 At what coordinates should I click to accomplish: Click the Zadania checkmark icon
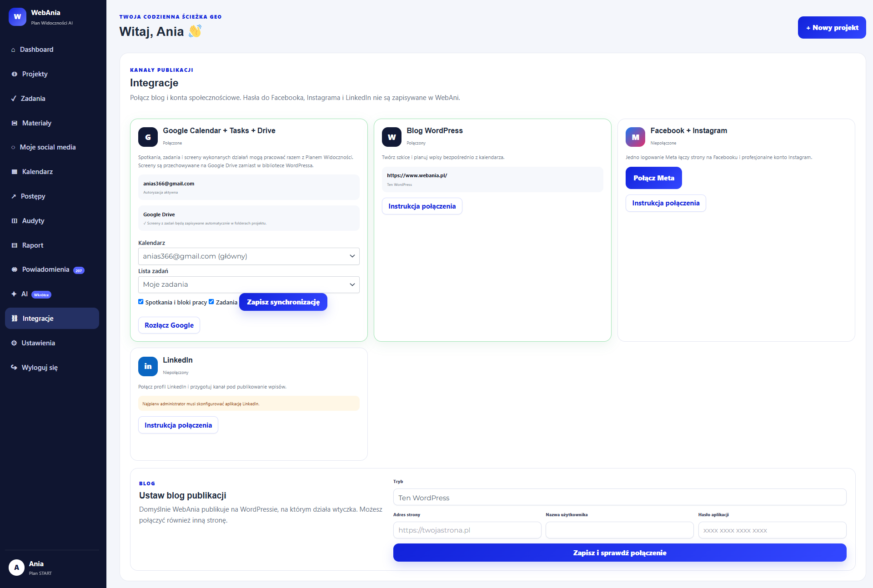click(14, 99)
